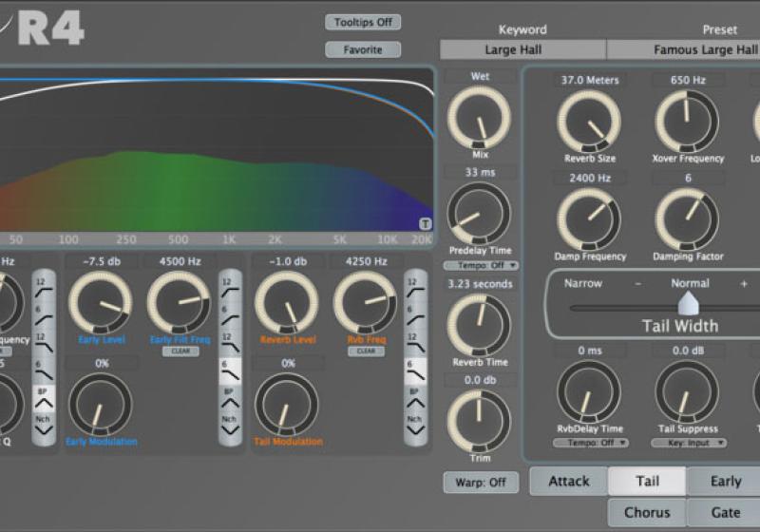Click the Reverb Time knob
The image size is (760, 532).
(479, 325)
